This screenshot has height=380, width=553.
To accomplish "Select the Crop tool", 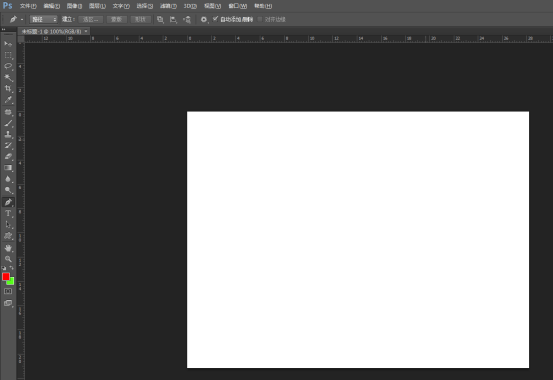I will pyautogui.click(x=8, y=89).
